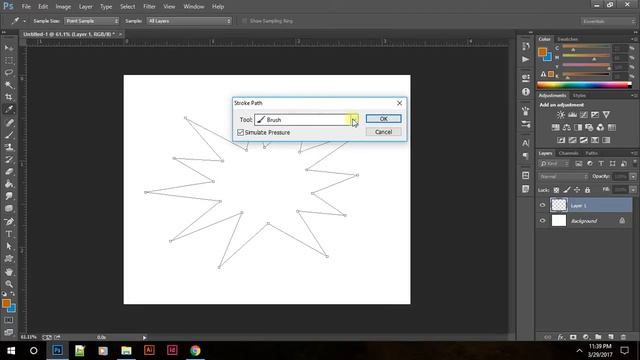Select the History Brush tool
Image resolution: width=640 pixels, height=360 pixels.
click(9, 160)
